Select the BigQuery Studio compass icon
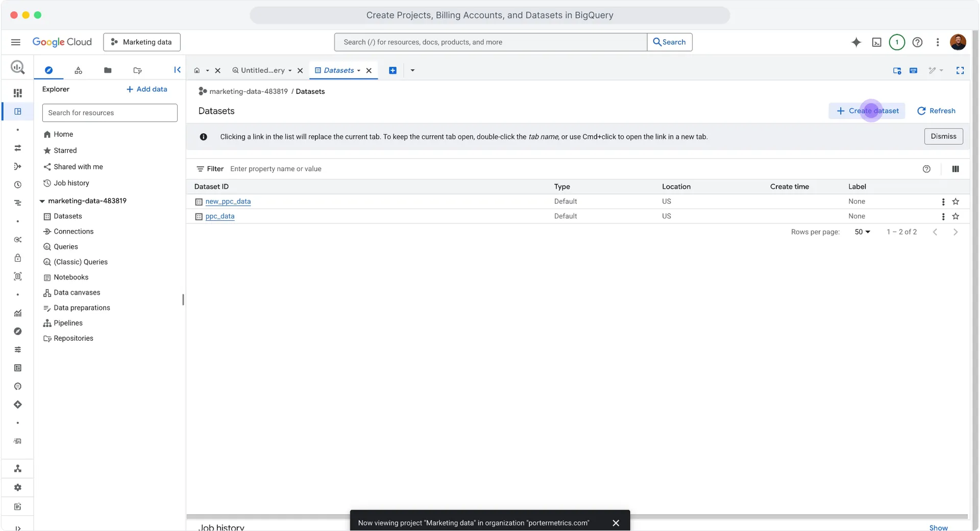The width and height of the screenshot is (980, 531). click(49, 70)
